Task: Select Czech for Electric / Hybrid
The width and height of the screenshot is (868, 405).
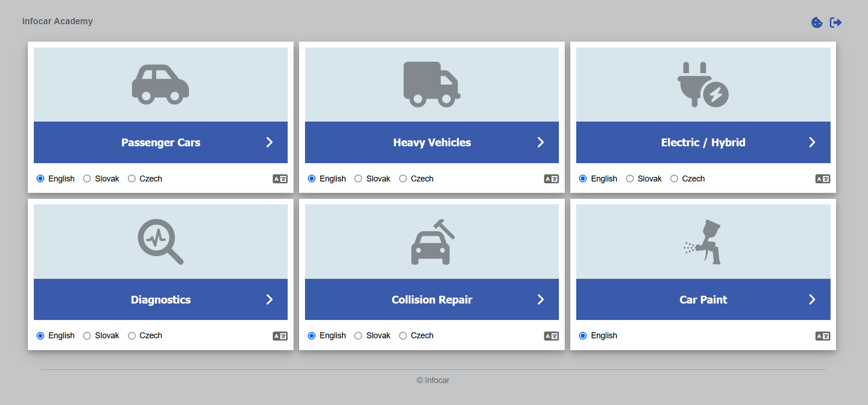Action: [x=674, y=179]
